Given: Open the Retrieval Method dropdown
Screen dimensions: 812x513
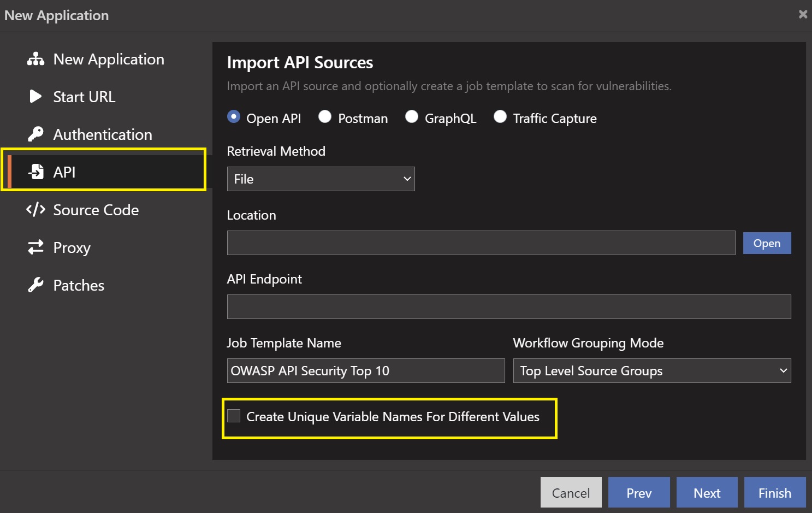Looking at the screenshot, I should point(321,179).
